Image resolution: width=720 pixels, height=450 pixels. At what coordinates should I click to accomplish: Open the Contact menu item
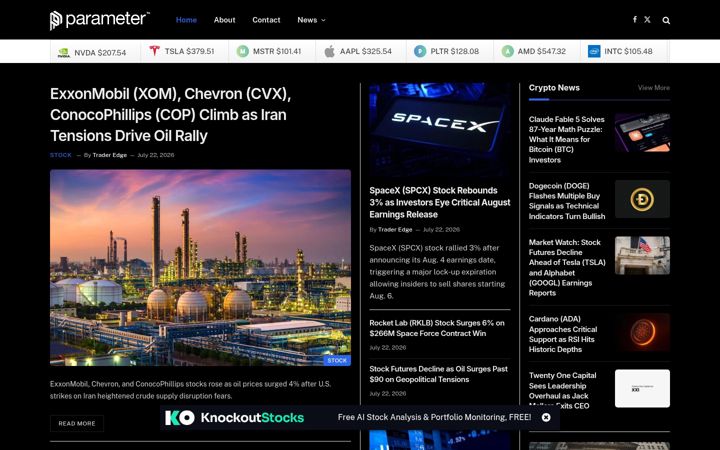(x=266, y=20)
